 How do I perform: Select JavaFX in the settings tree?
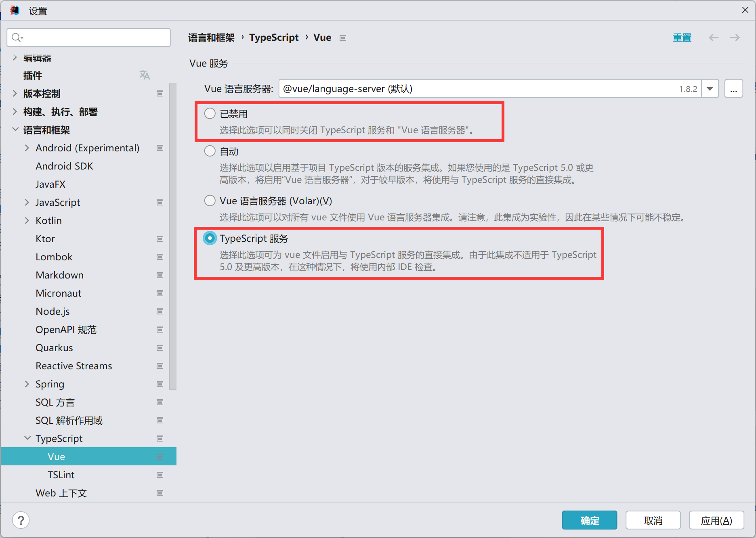pos(50,184)
